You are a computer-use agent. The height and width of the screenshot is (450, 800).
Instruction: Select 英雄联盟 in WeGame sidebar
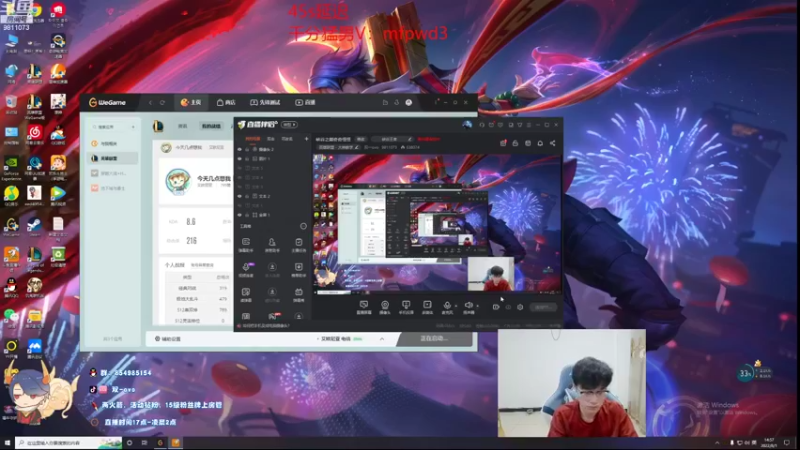coord(112,158)
